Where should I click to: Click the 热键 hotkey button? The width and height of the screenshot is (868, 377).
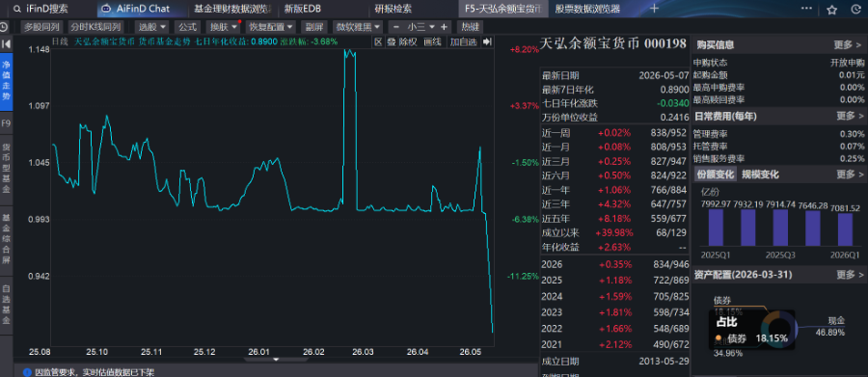[x=471, y=27]
